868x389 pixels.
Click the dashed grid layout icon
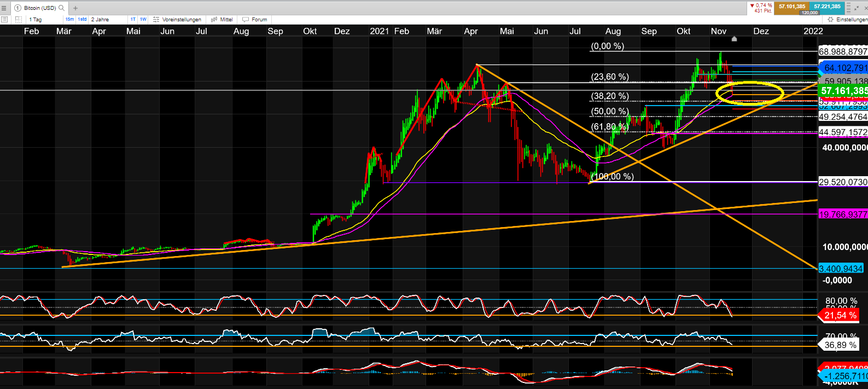tap(18, 20)
